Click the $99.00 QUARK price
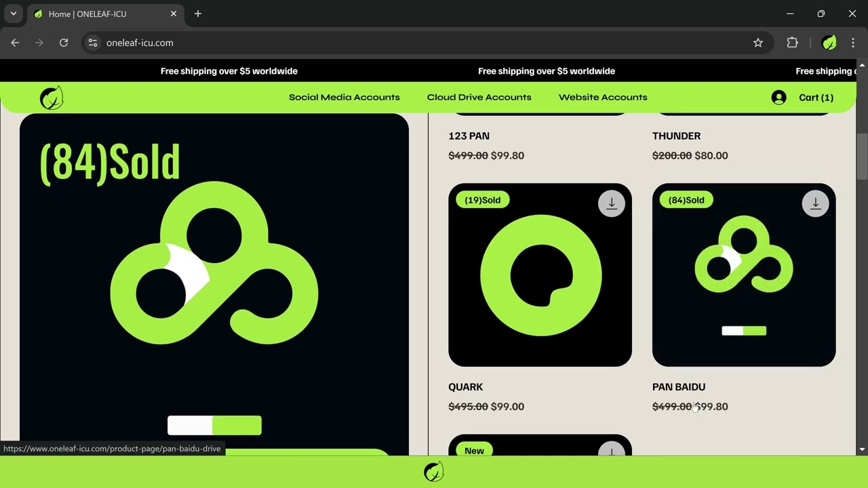The image size is (868, 488). [507, 407]
